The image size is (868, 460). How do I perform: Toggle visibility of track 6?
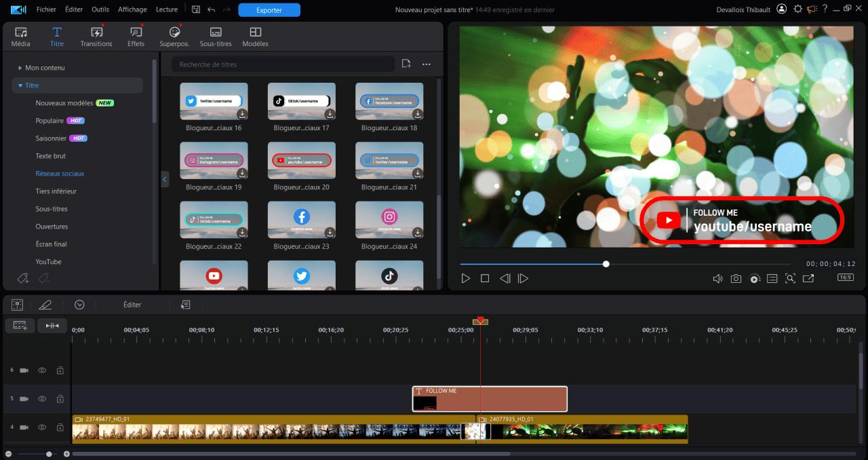[42, 370]
